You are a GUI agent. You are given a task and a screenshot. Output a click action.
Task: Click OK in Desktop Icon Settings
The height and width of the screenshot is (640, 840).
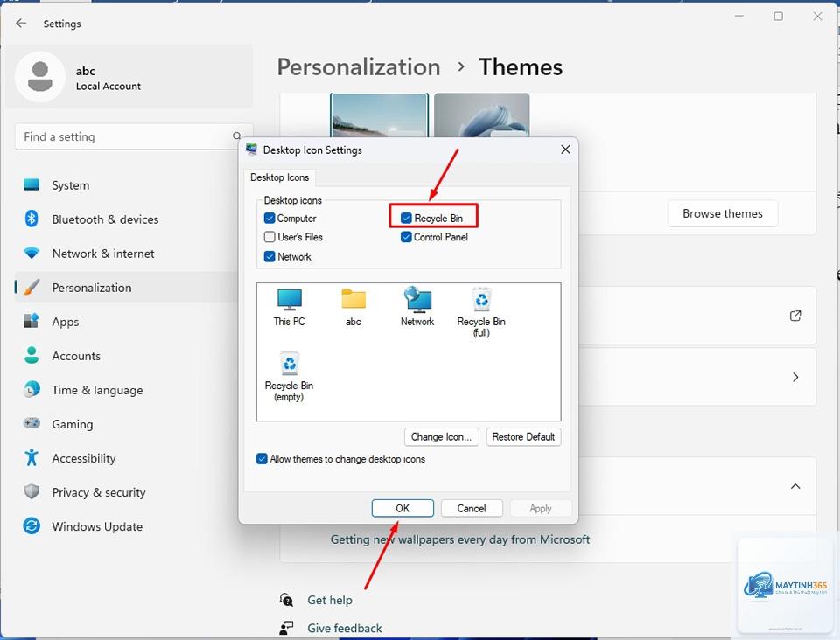pos(402,508)
